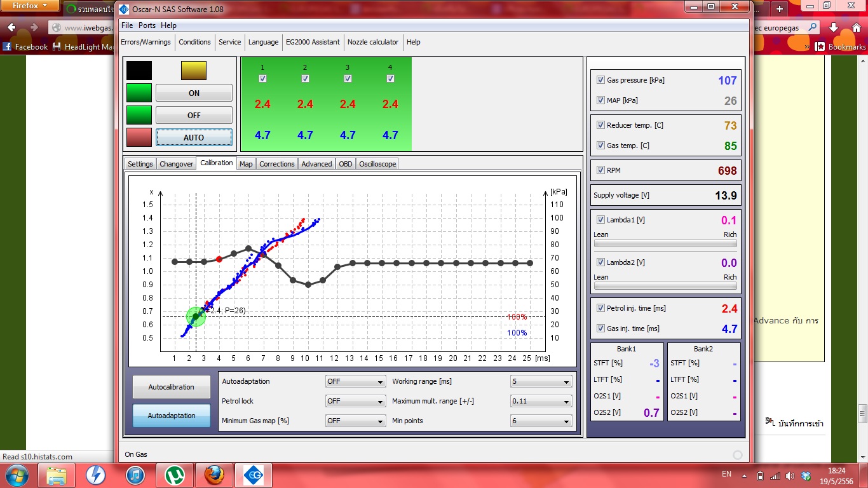Uncheck the MAP [kPa] checkbox

pyautogui.click(x=600, y=100)
